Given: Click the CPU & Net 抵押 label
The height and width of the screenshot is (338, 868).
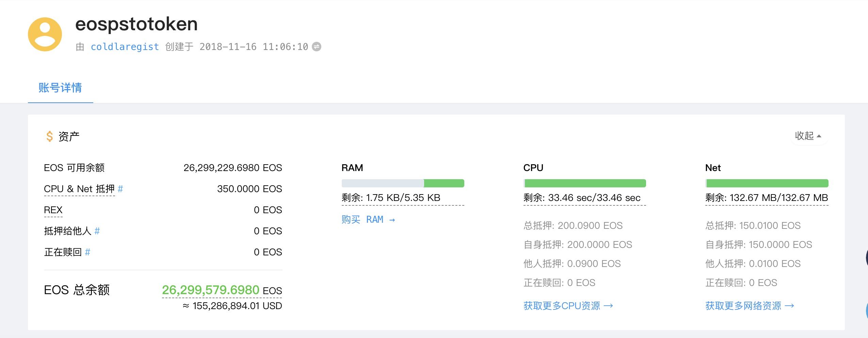Looking at the screenshot, I should (79, 189).
